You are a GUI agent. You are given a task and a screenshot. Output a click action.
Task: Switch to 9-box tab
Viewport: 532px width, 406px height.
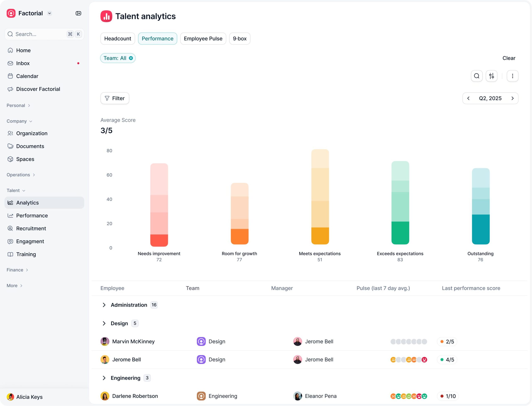[x=240, y=38]
